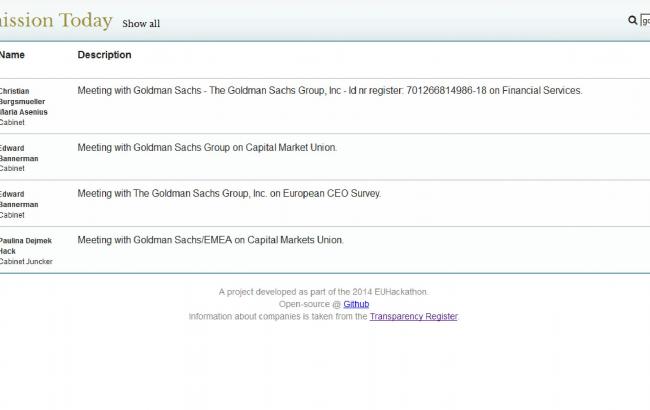Select the name Maria Asenius
The image size is (650, 410).
tap(23, 112)
